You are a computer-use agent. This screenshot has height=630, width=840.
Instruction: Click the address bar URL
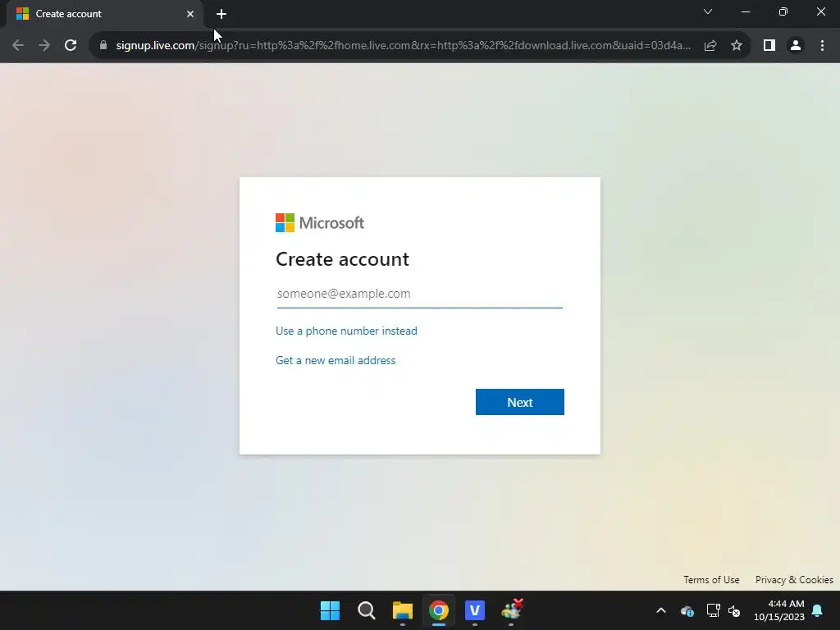coord(404,46)
